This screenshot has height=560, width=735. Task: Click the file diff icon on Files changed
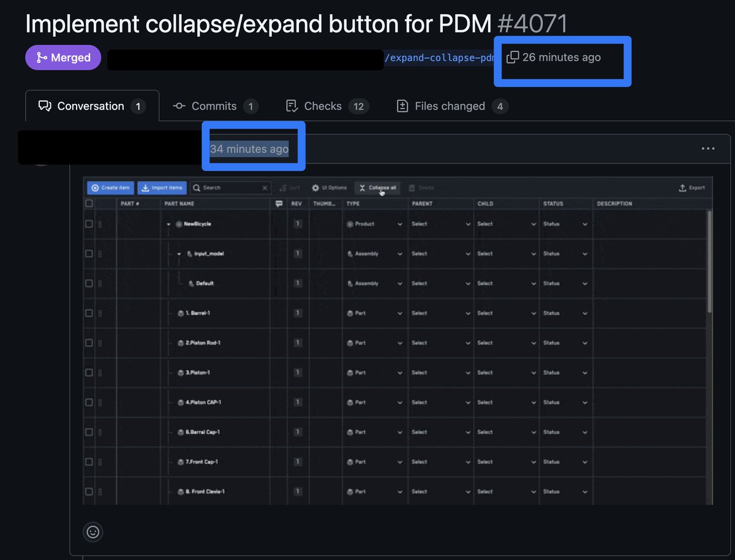pos(402,106)
